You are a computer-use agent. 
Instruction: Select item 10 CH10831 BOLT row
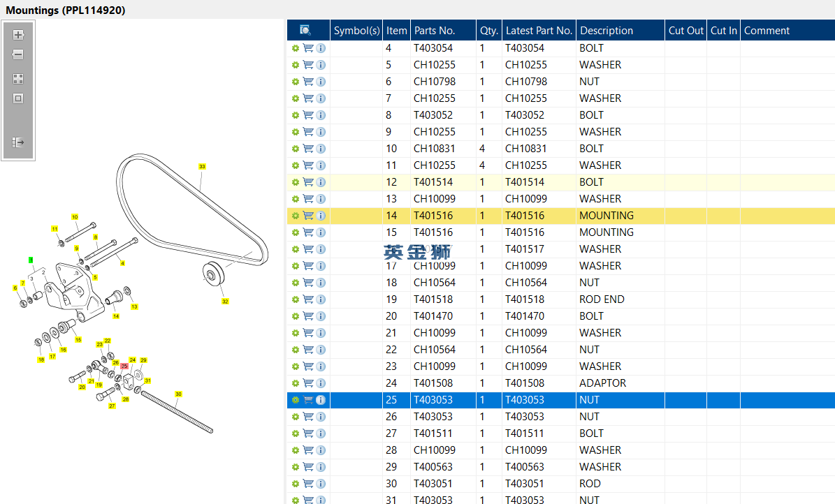pyautogui.click(x=561, y=149)
